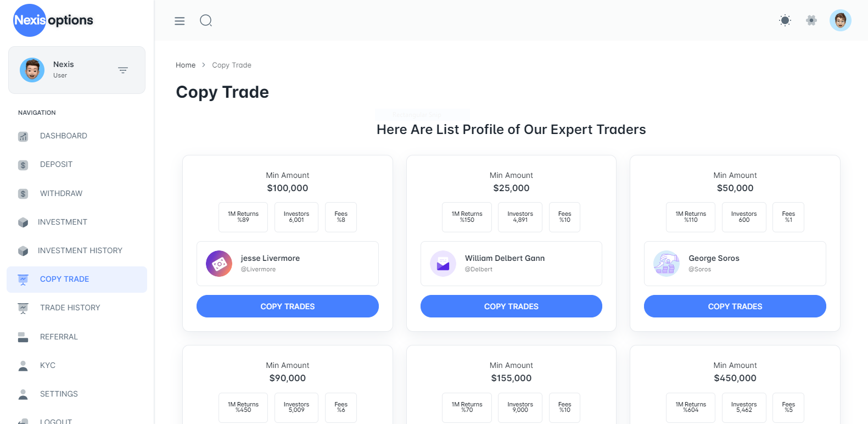868x424 pixels.
Task: Open the Referral page icon
Action: click(x=23, y=337)
